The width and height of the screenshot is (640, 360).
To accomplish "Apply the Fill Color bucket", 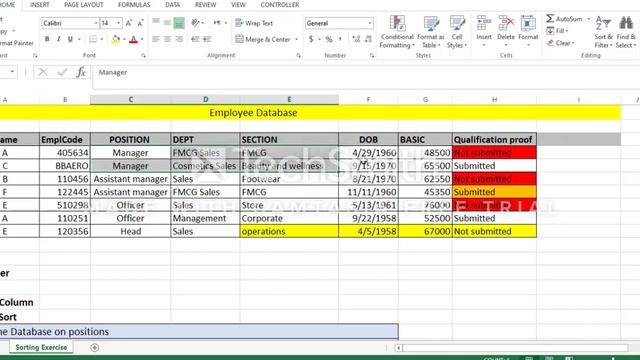I will [116, 39].
